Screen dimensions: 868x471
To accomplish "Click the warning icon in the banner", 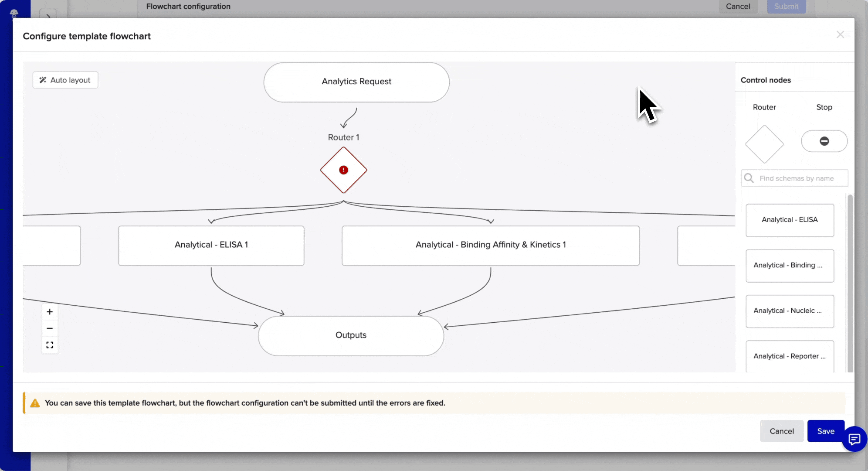I will 34,403.
